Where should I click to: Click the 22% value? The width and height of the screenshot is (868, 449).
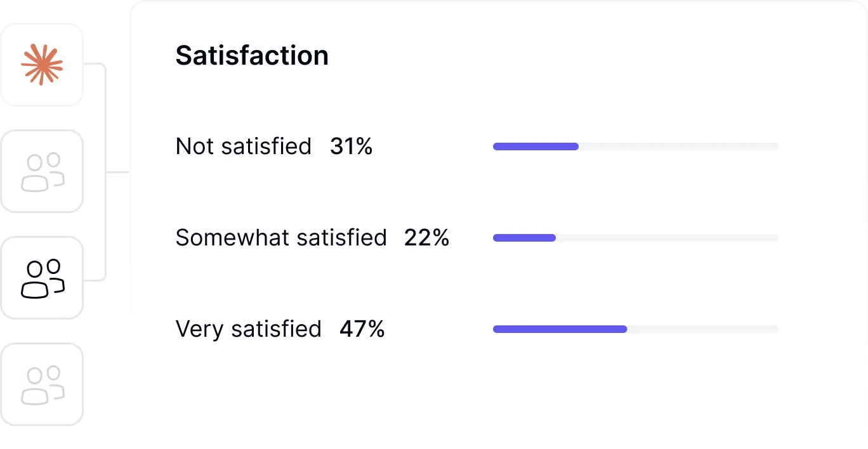click(426, 238)
